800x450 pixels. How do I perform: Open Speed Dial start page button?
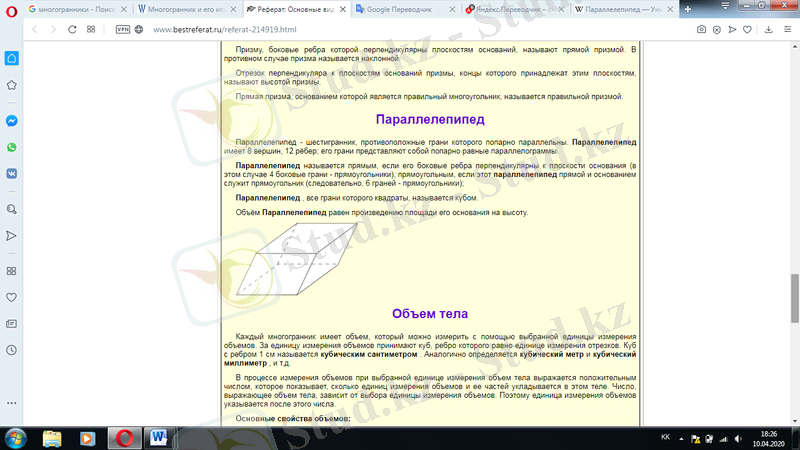91,30
